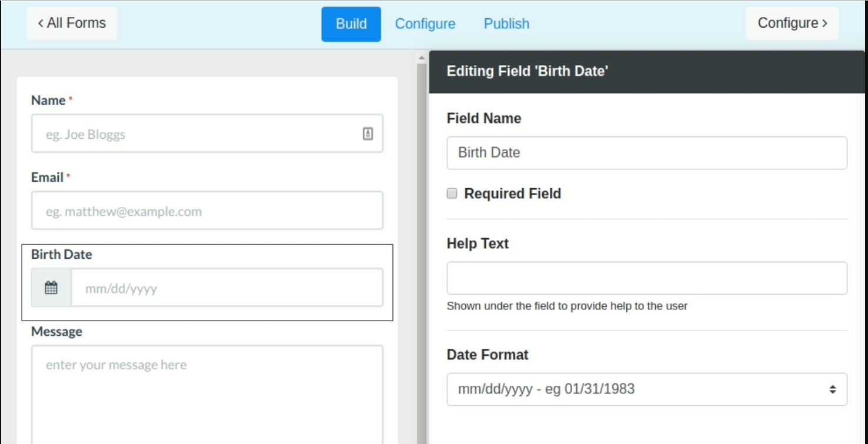Select the Message field label in preview

(x=56, y=332)
